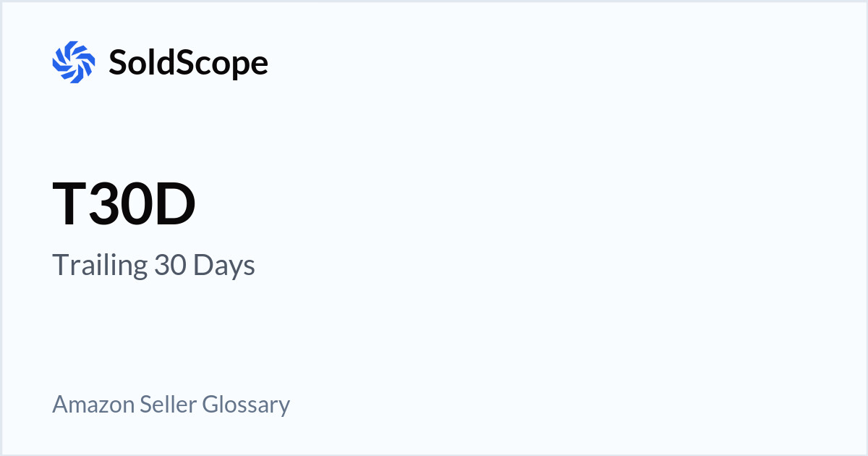Viewport: 868px width, 456px height.
Task: Select the T30D heading
Action: 124,205
